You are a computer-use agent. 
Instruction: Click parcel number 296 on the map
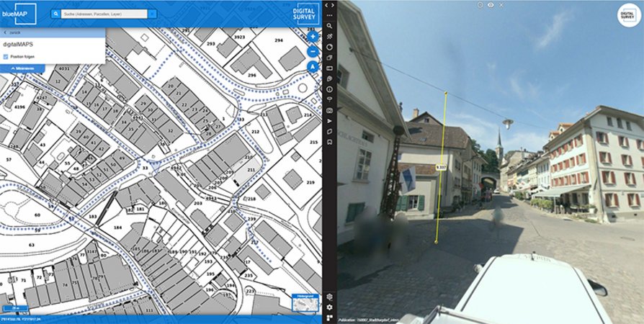point(252,75)
